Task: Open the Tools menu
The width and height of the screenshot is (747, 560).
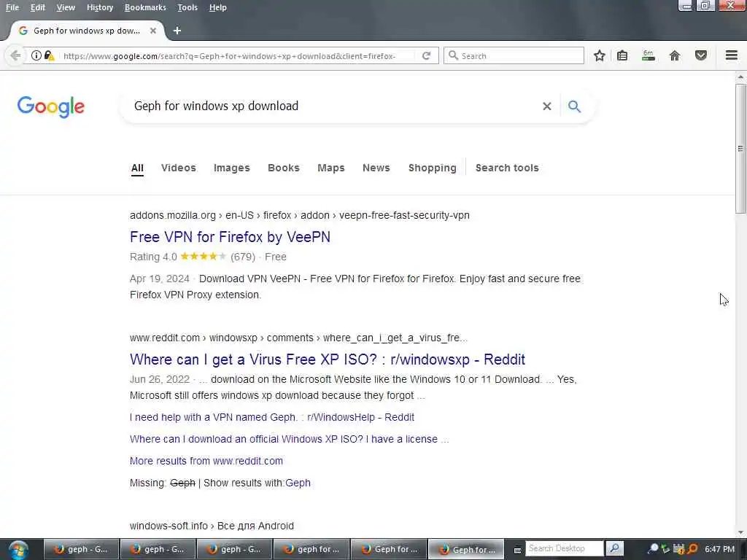Action: (187, 7)
